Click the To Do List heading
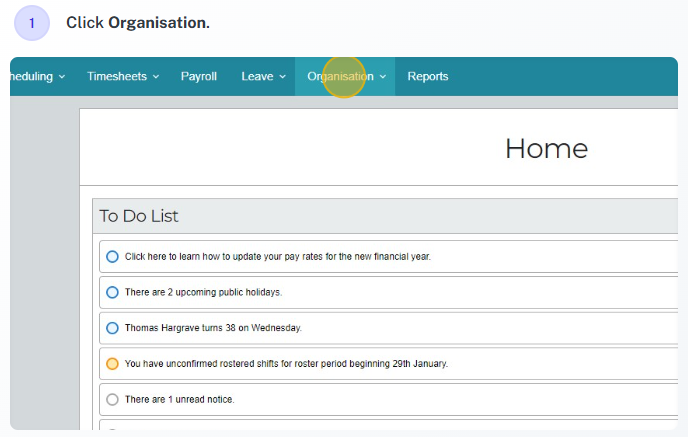The image size is (688, 437). pyautogui.click(x=139, y=216)
